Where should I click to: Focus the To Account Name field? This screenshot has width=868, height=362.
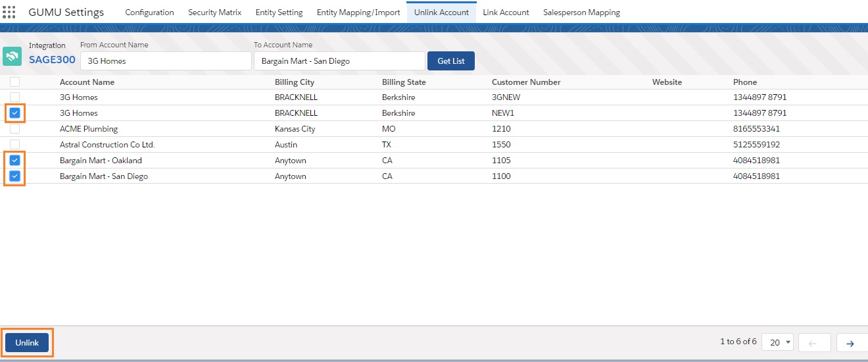[339, 61]
